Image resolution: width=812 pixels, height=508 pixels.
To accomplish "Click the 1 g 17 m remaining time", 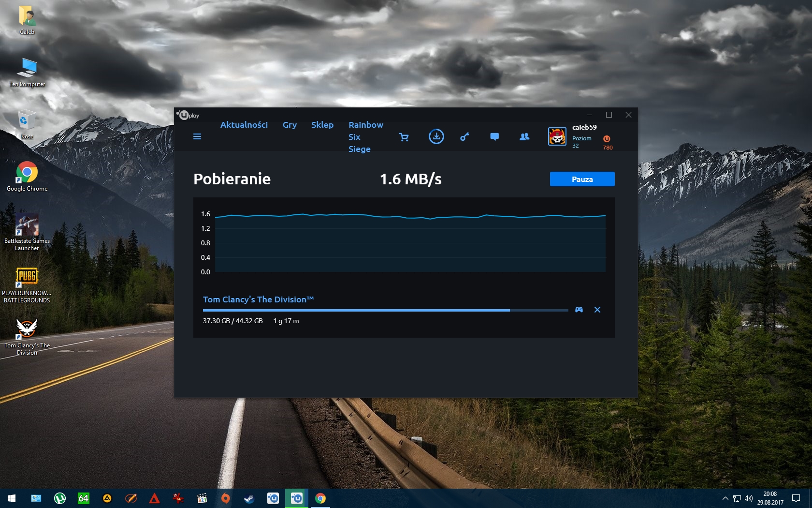I will click(x=286, y=321).
